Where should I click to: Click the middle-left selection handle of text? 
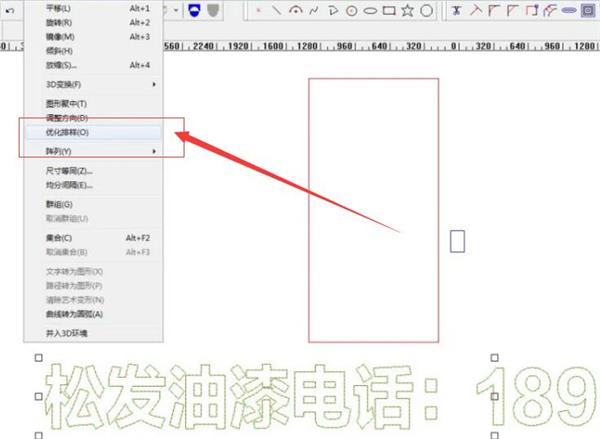click(39, 396)
